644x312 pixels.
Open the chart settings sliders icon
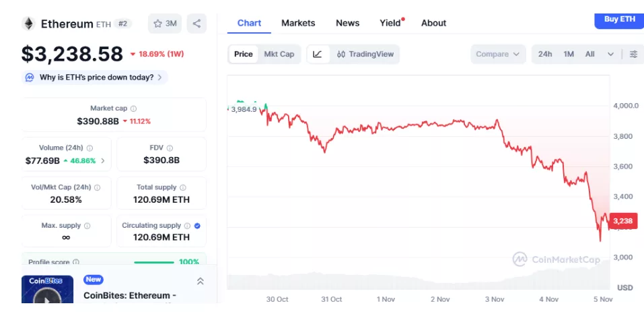tap(633, 54)
